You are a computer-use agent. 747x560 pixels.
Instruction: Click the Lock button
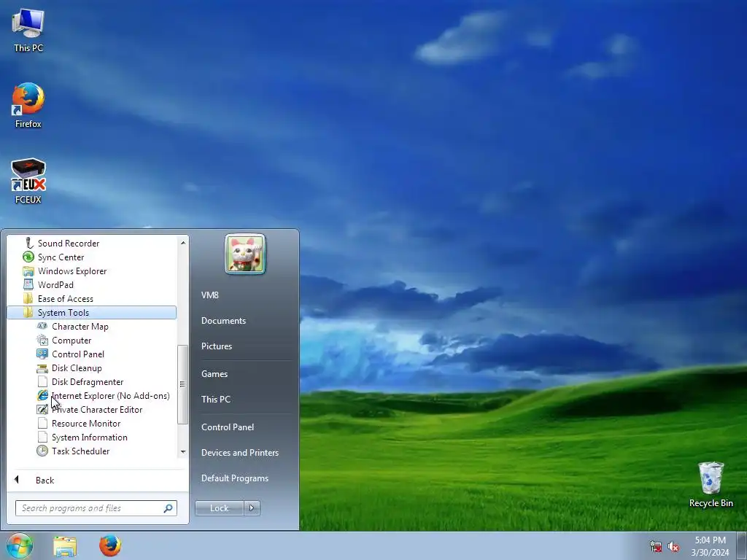219,508
